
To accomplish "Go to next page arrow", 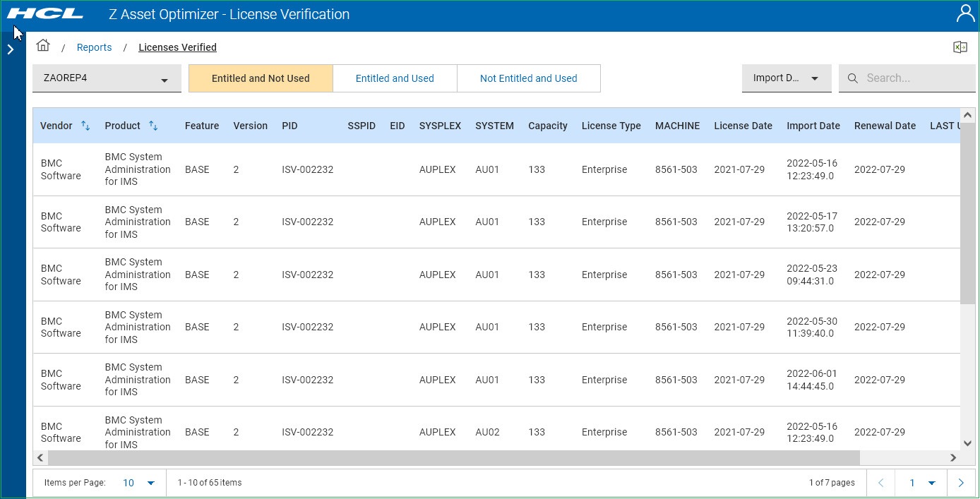I will pos(960,483).
